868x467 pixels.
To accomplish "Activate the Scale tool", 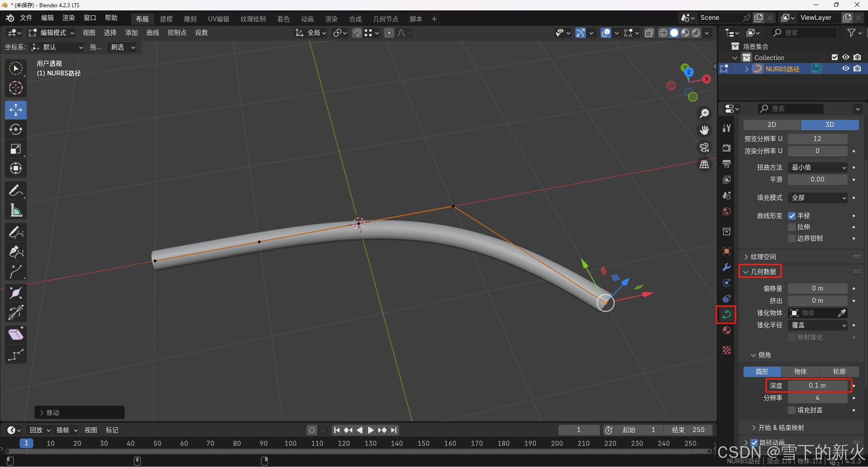I will 16,149.
